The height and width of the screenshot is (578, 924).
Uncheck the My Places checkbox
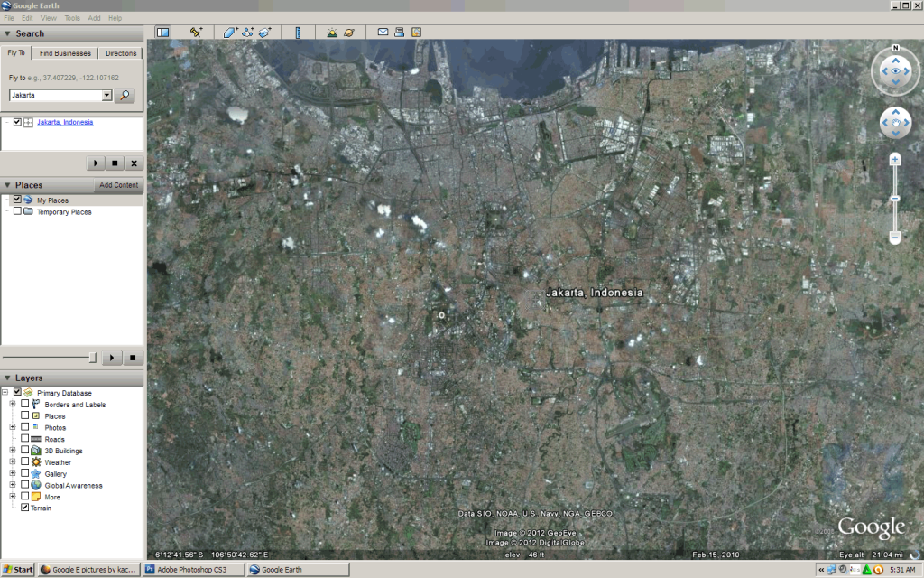(x=17, y=200)
